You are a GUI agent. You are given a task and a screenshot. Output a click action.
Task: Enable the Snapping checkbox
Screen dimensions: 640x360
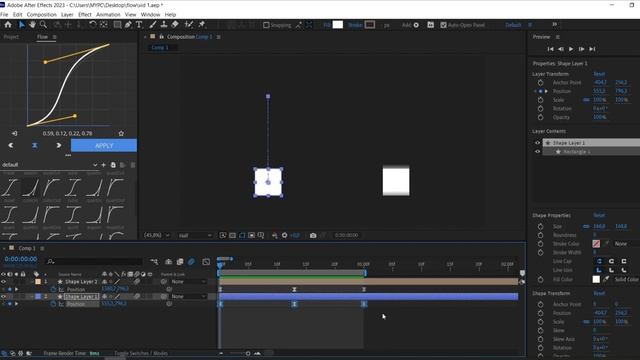click(266, 25)
